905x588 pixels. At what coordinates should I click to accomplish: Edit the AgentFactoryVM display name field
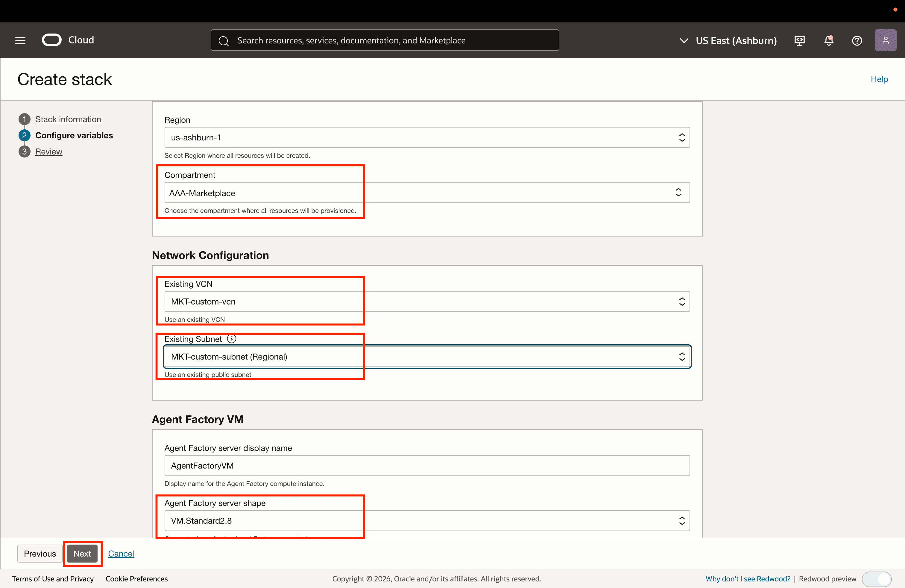(x=426, y=466)
